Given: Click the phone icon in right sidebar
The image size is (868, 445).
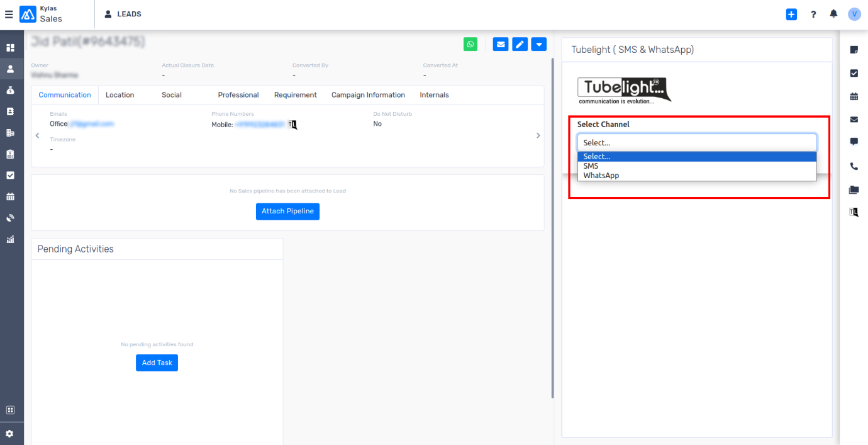Looking at the screenshot, I should coord(854,166).
